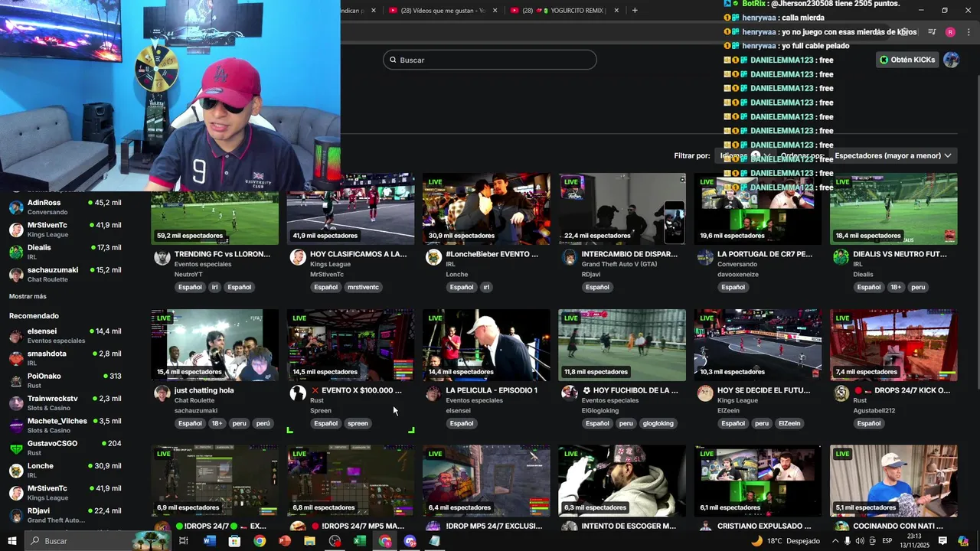Open Windows Start menu
Screen dimensions: 980x551
coord(11,541)
